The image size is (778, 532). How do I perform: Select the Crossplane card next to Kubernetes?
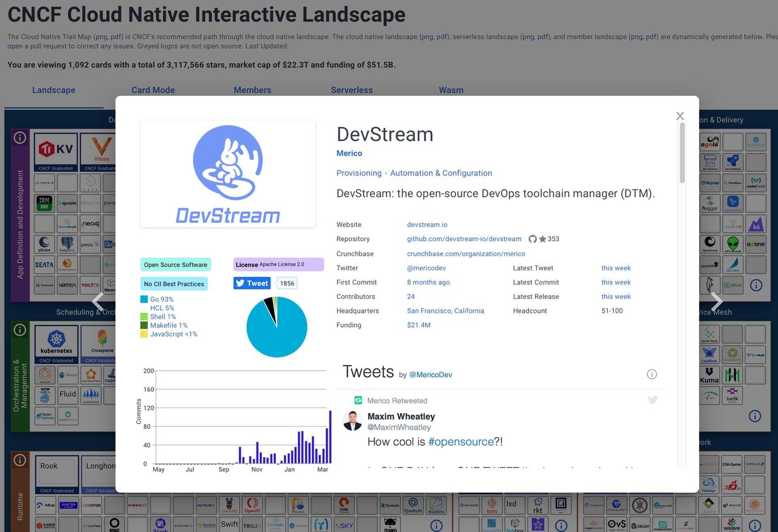coord(103,342)
